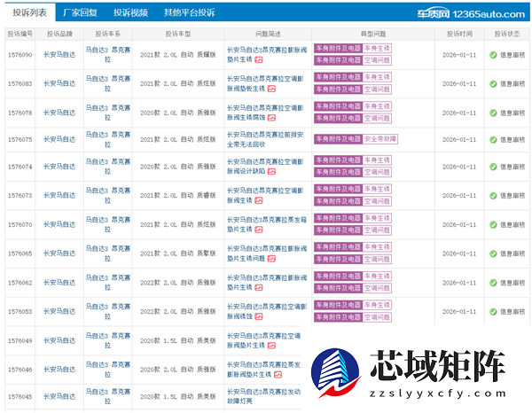Open the image icon for complaint 1576090
The image size is (532, 413).
tap(259, 59)
